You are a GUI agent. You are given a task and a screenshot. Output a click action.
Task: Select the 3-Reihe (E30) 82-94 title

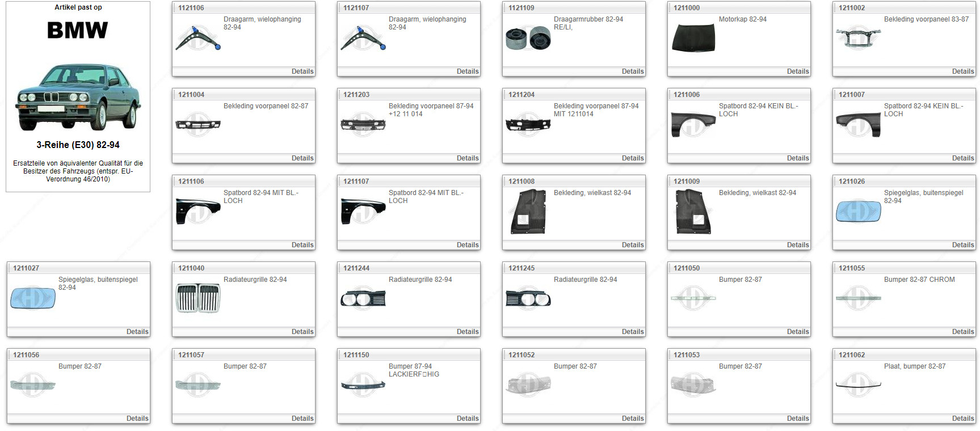[x=78, y=145]
